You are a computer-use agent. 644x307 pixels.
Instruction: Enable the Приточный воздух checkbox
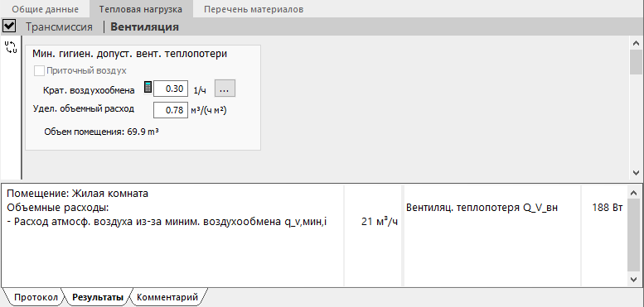pyautogui.click(x=40, y=71)
